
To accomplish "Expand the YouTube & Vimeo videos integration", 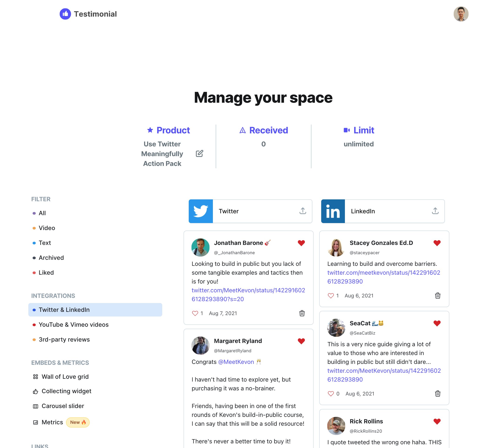I will [x=73, y=325].
